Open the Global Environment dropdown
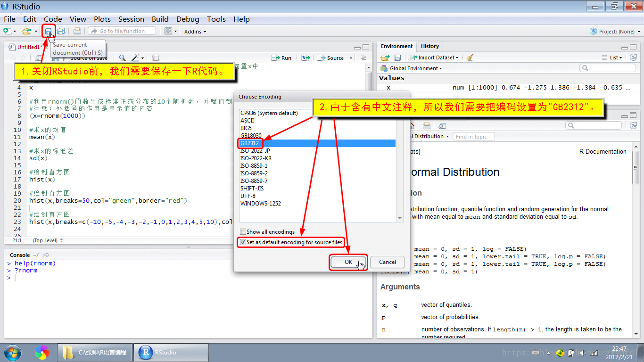Screen dimensions: 644x362 (412, 68)
